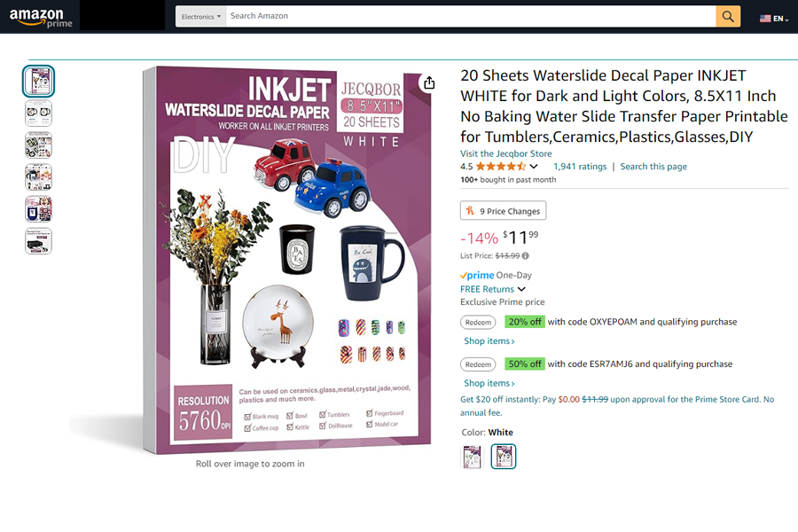Viewport: 798px width, 532px height.
Task: Click the US flag language icon
Action: pos(765,19)
